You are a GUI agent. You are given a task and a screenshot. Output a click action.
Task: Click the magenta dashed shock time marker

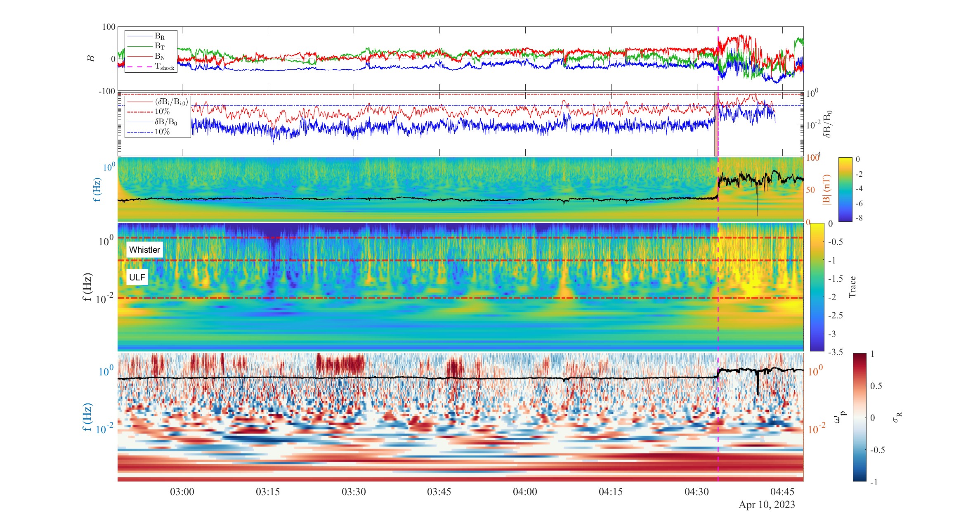[x=718, y=254]
